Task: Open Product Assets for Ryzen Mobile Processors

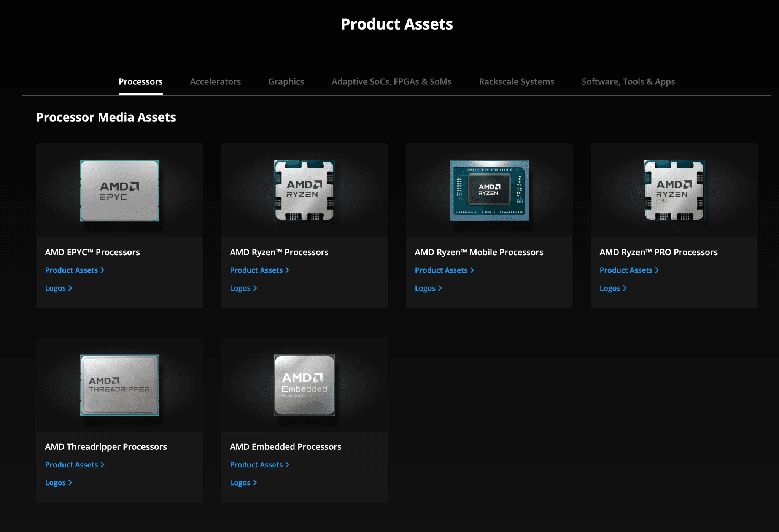Action: (x=444, y=270)
